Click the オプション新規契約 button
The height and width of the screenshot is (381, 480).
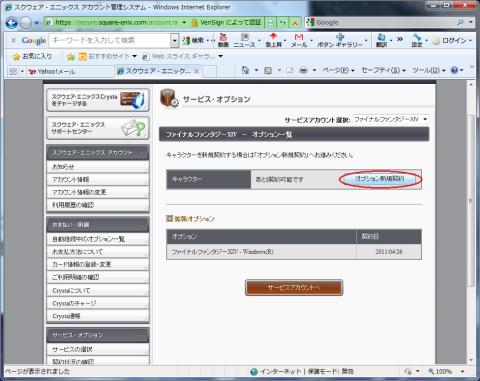[x=380, y=179]
